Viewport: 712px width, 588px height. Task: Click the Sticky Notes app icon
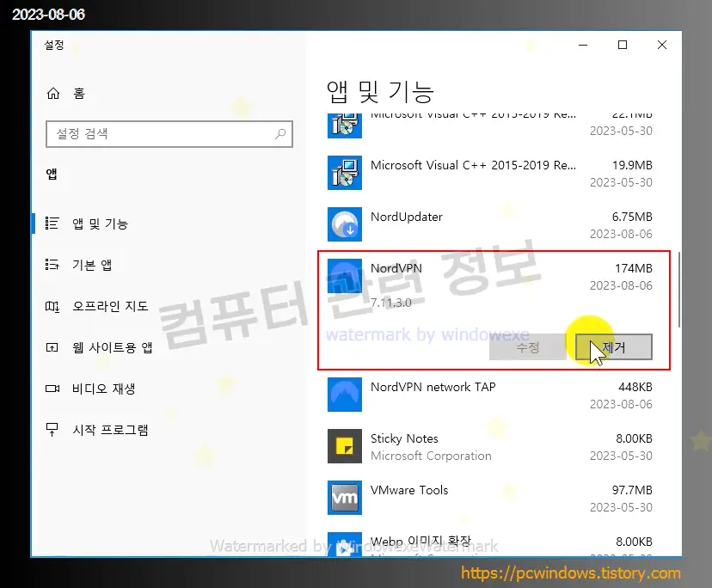(x=345, y=446)
